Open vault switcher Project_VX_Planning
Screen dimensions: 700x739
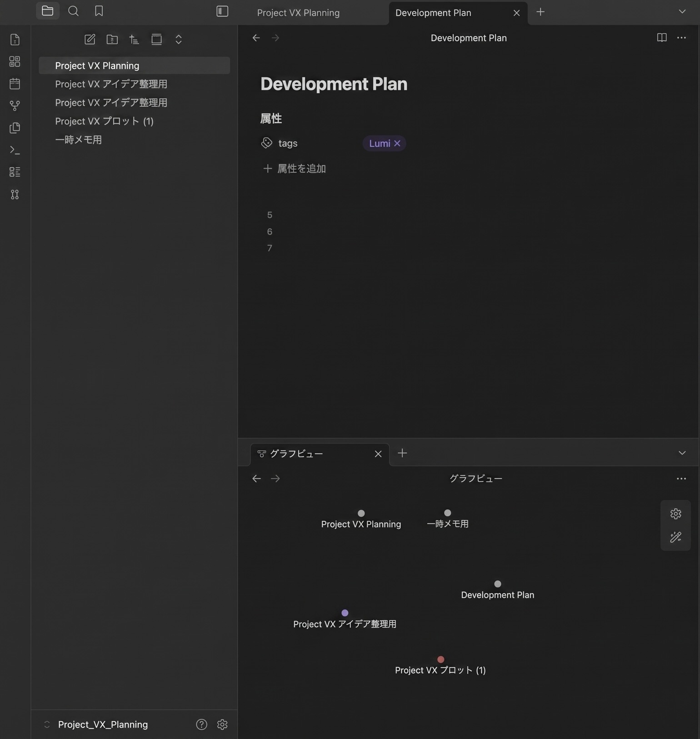click(103, 724)
